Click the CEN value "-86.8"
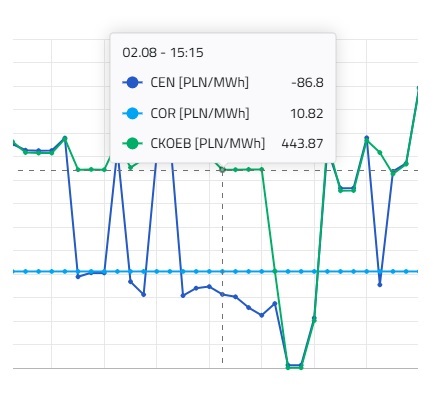Image resolution: width=434 pixels, height=407 pixels. coord(307,83)
